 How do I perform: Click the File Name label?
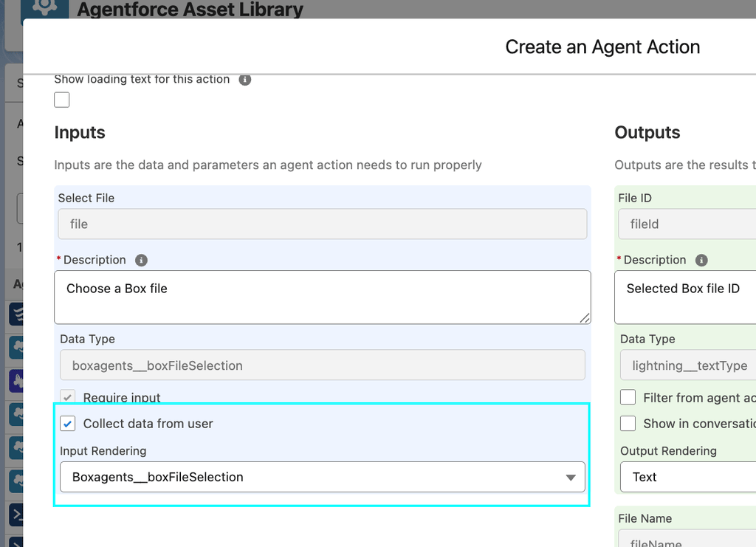[x=645, y=518]
